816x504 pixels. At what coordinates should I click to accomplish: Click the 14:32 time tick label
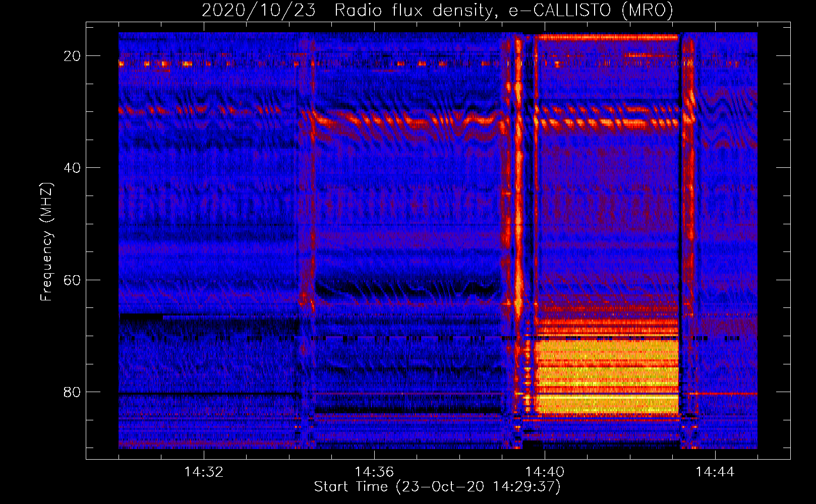(x=204, y=472)
